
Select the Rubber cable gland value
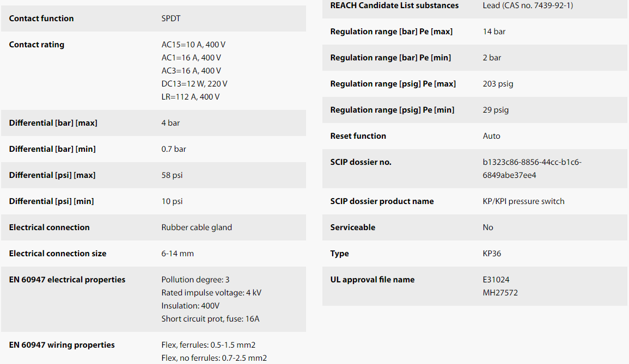point(197,227)
